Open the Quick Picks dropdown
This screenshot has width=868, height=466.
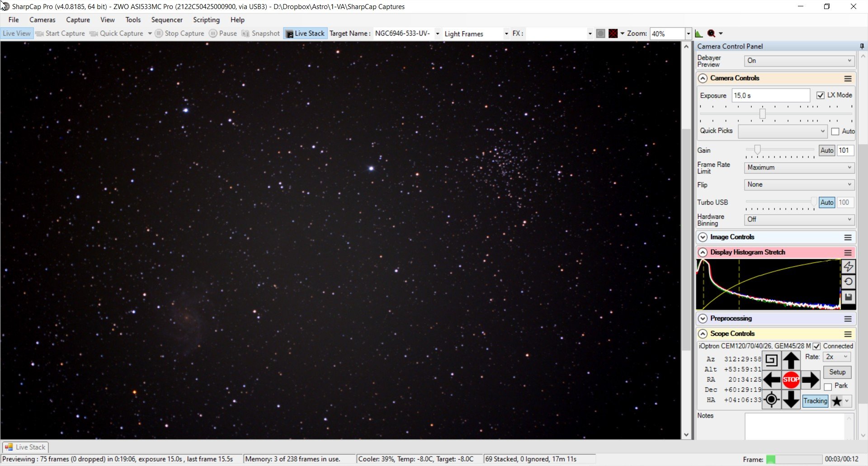coord(783,131)
